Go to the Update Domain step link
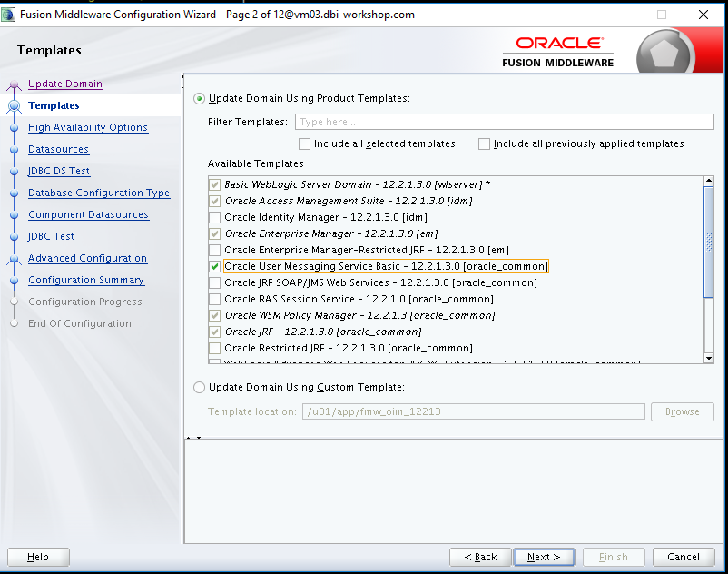The height and width of the screenshot is (574, 728). pos(65,84)
